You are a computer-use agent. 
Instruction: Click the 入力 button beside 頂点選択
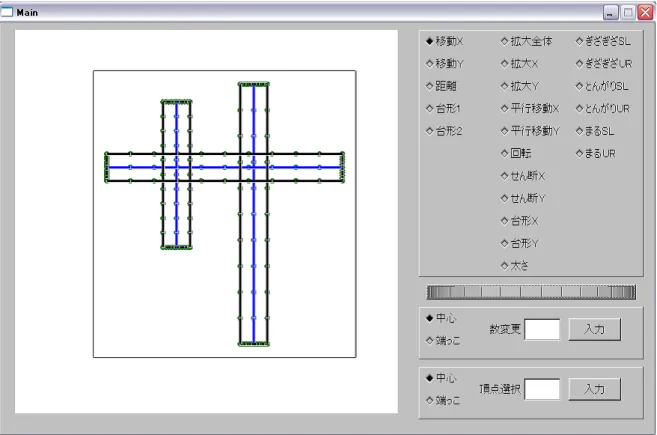coord(595,389)
